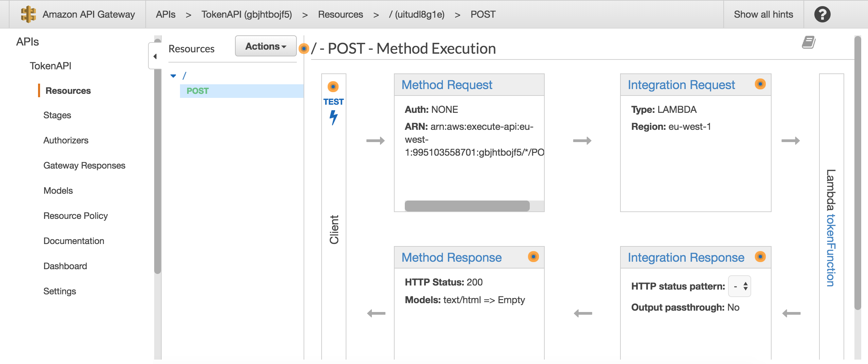
Task: Open the help question mark icon
Action: 822,14
